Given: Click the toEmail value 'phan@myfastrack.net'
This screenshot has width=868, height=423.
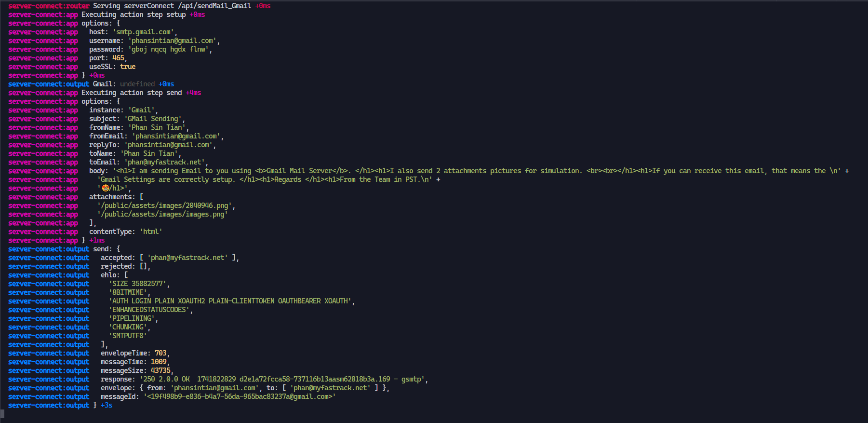Looking at the screenshot, I should pyautogui.click(x=165, y=162).
